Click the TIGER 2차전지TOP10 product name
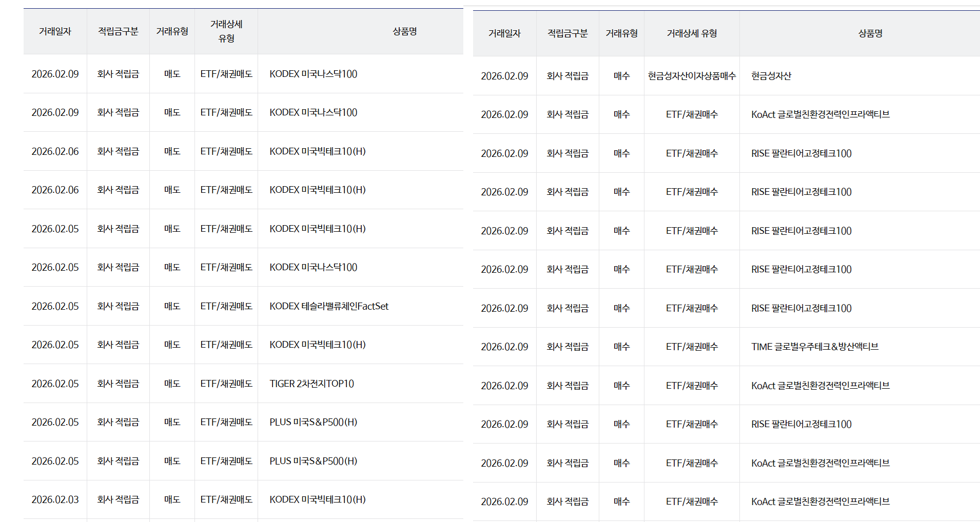The image size is (980, 522). tap(311, 384)
